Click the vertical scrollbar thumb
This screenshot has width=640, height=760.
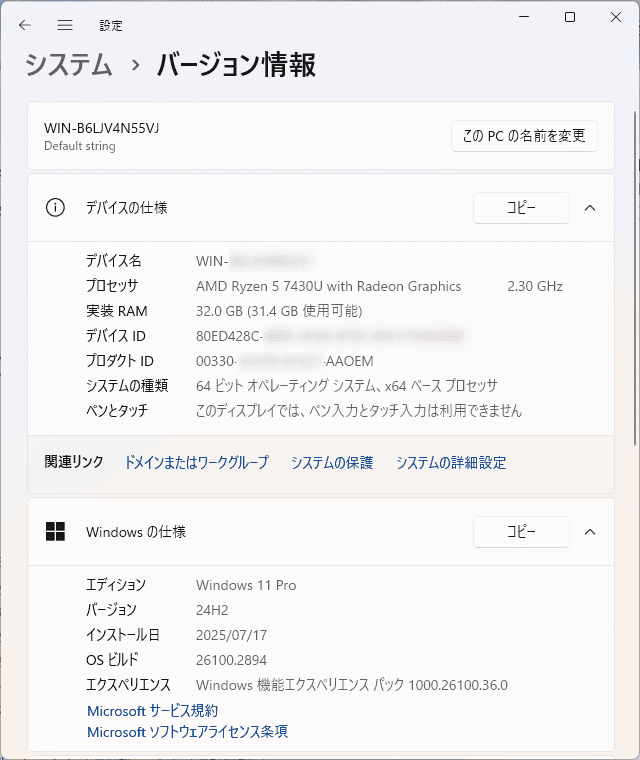[635, 270]
